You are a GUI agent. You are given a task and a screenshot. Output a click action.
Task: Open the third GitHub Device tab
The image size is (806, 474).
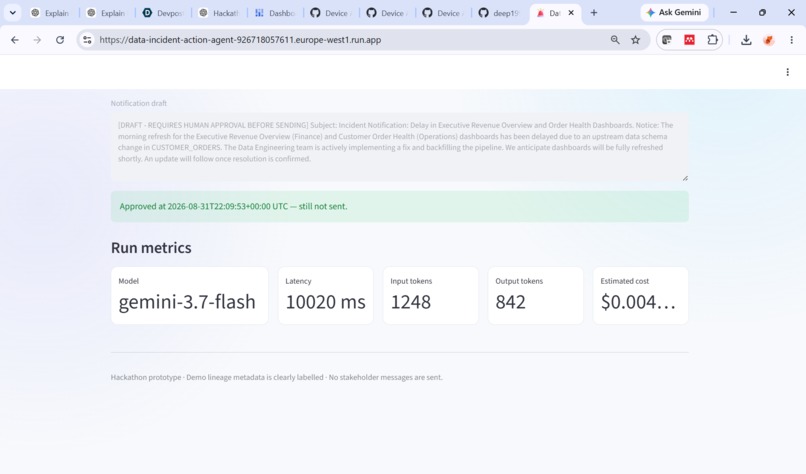point(443,13)
